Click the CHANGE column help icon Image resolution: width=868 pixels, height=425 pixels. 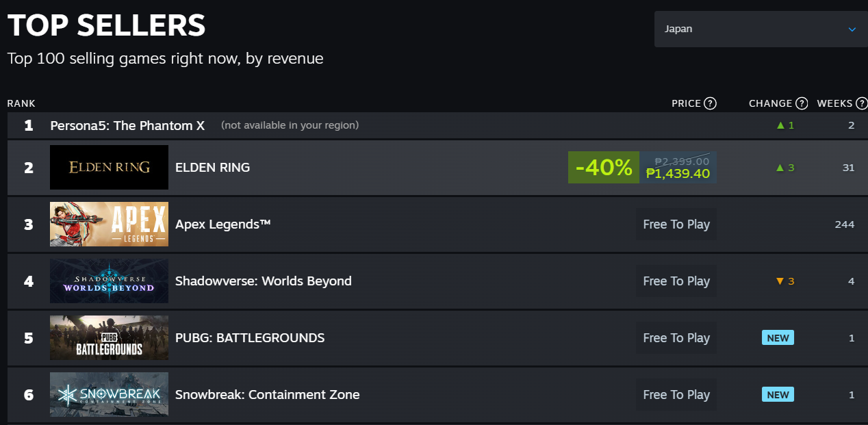801,103
